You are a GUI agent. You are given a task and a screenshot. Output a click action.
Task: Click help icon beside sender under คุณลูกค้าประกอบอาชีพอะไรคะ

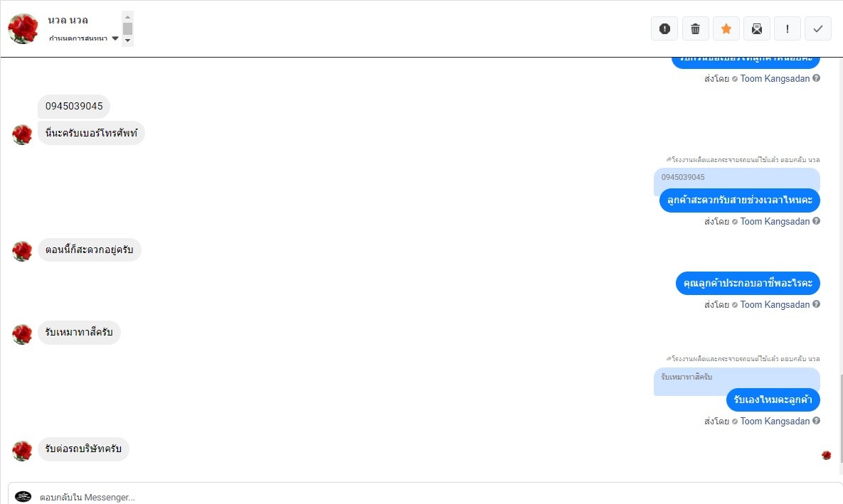(x=816, y=304)
